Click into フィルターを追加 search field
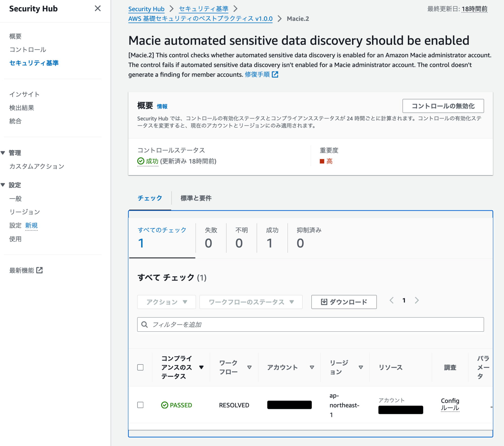 pos(310,324)
